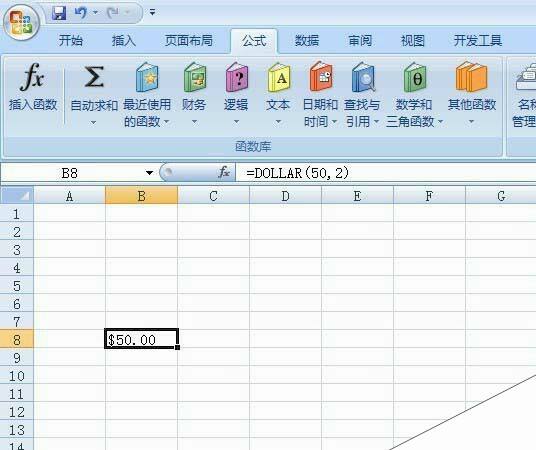Select column F header
Screen dimensions: 536x450
click(429, 196)
